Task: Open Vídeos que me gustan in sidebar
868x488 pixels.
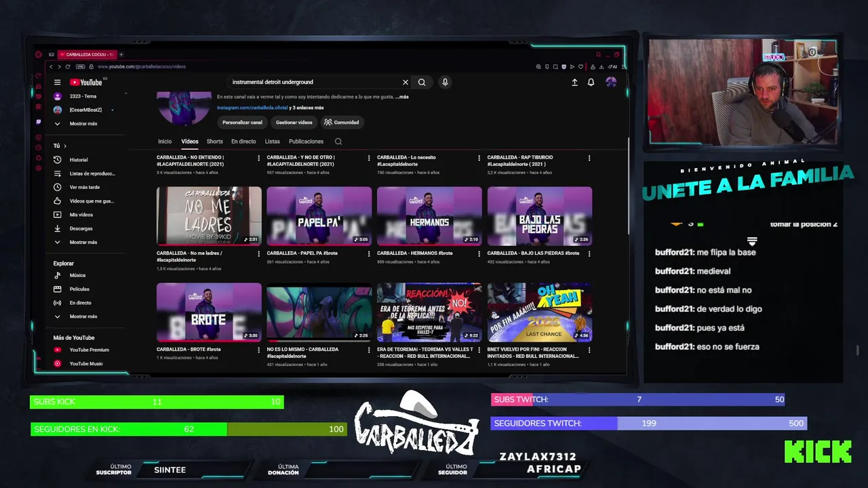Action: (x=83, y=201)
